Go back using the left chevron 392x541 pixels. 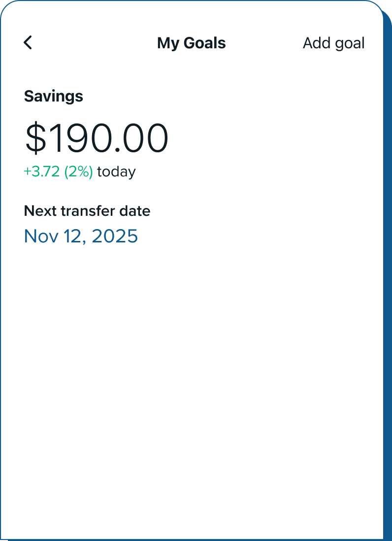coord(28,43)
